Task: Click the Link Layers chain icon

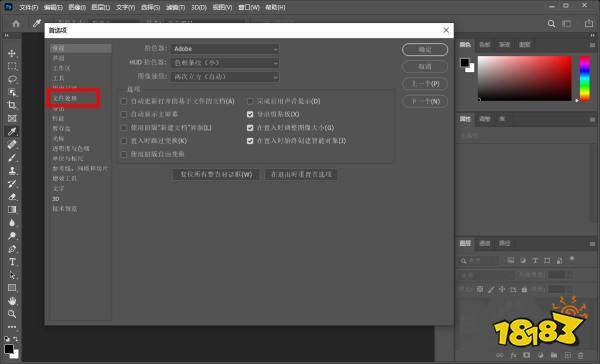Action: click(x=500, y=356)
